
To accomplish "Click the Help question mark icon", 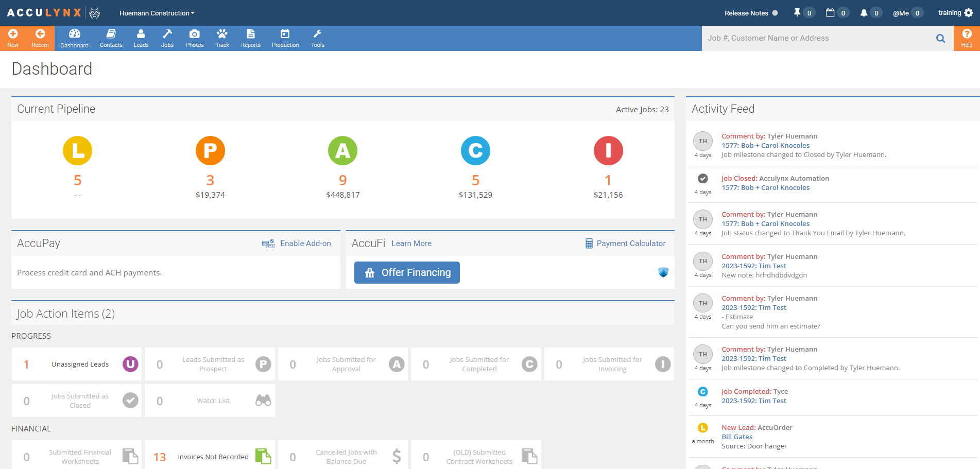I will (967, 33).
